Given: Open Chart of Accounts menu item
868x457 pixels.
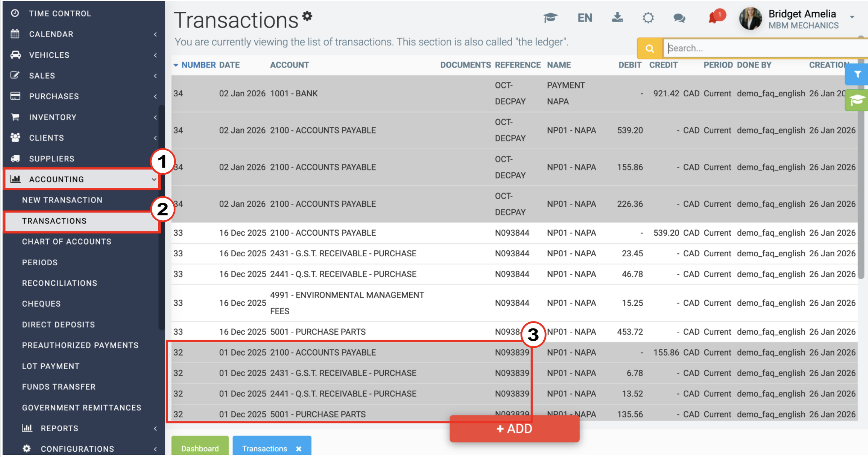Looking at the screenshot, I should [x=67, y=242].
